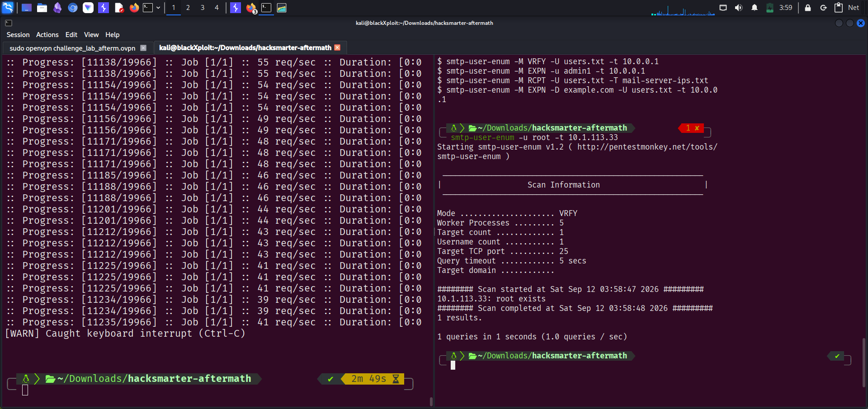Viewport: 868px width, 409px height.
Task: Click the red '1 x' exit status badge
Action: (x=692, y=128)
